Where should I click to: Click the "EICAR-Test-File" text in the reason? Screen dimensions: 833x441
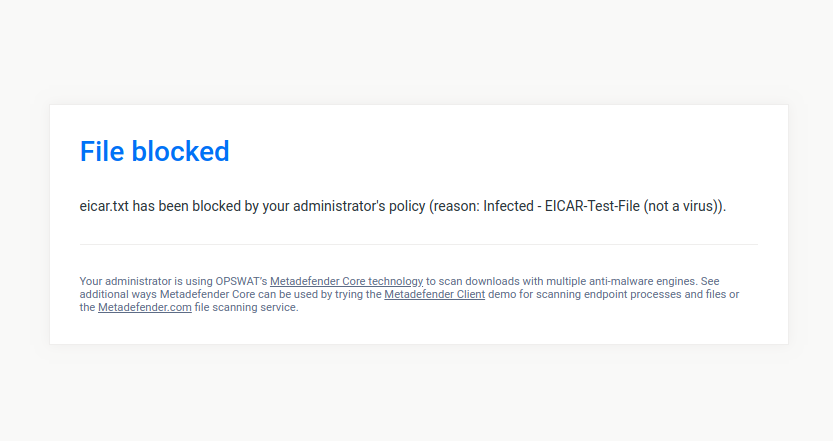coord(592,206)
